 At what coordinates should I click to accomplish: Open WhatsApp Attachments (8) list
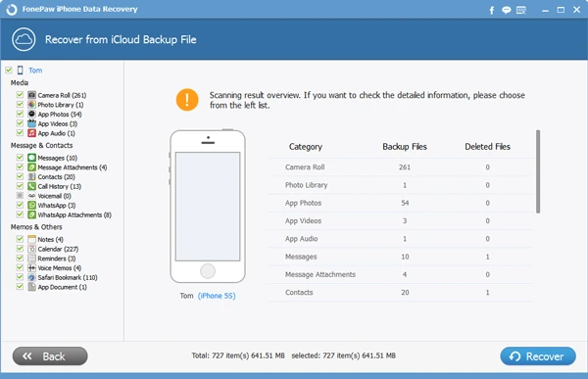[74, 214]
